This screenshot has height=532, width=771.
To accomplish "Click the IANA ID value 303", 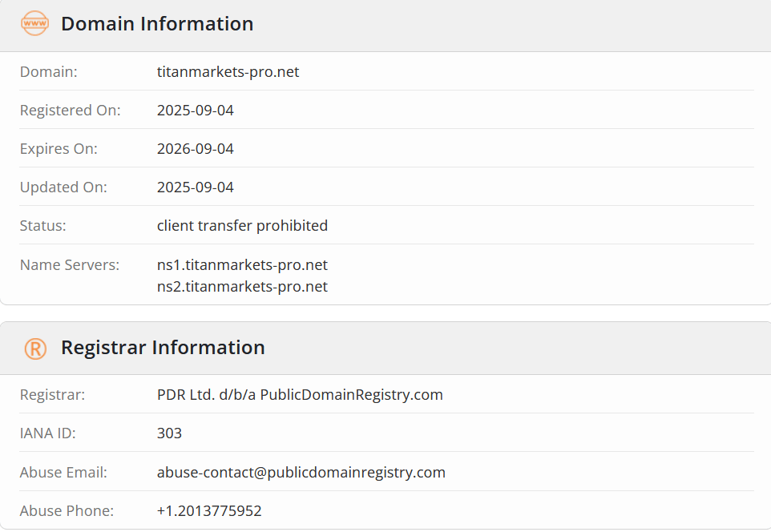I will [169, 433].
